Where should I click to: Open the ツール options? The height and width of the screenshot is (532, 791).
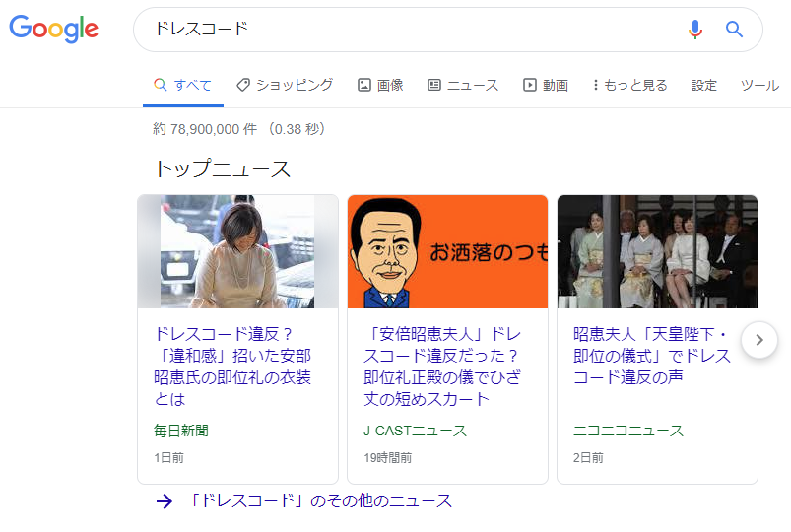[x=759, y=85]
